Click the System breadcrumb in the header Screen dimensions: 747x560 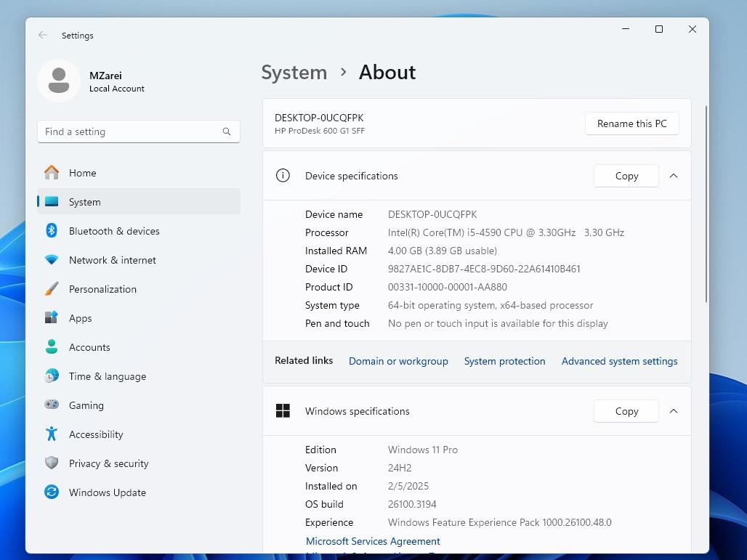(294, 73)
